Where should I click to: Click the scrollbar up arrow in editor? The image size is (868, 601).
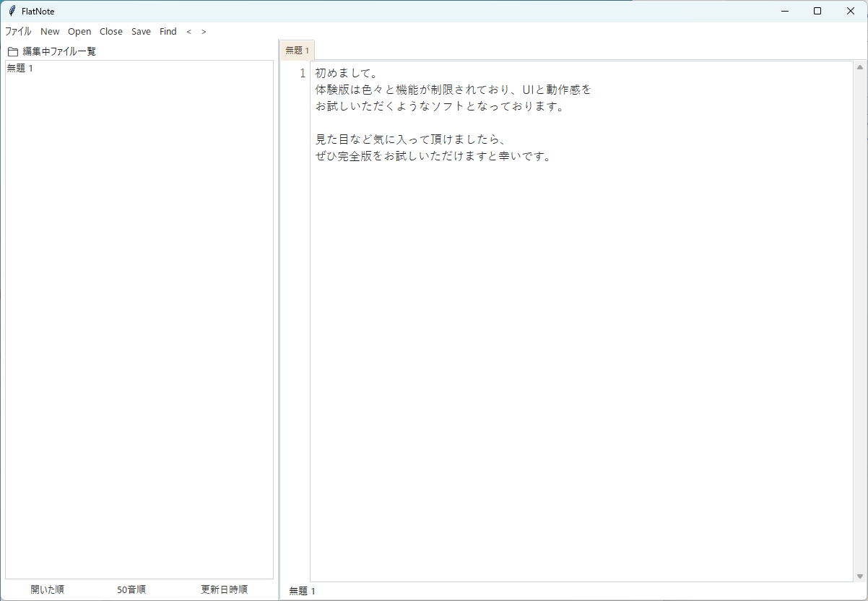(x=859, y=68)
